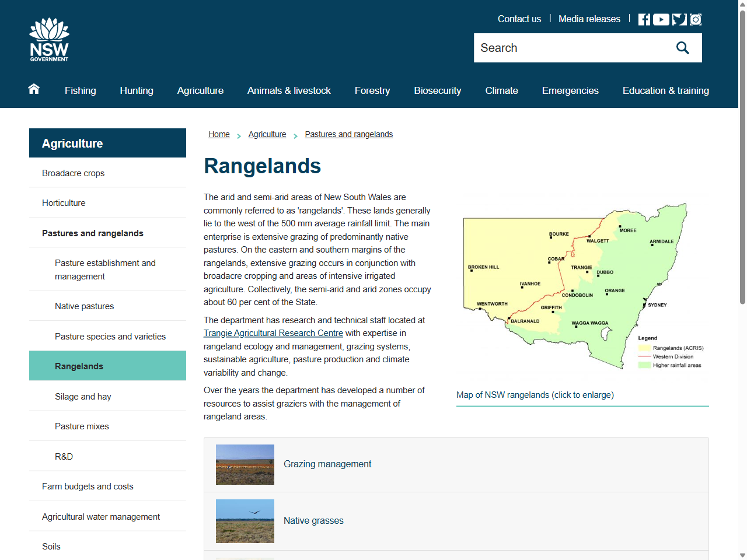The height and width of the screenshot is (560, 747).
Task: Open the Instagram icon
Action: (695, 19)
